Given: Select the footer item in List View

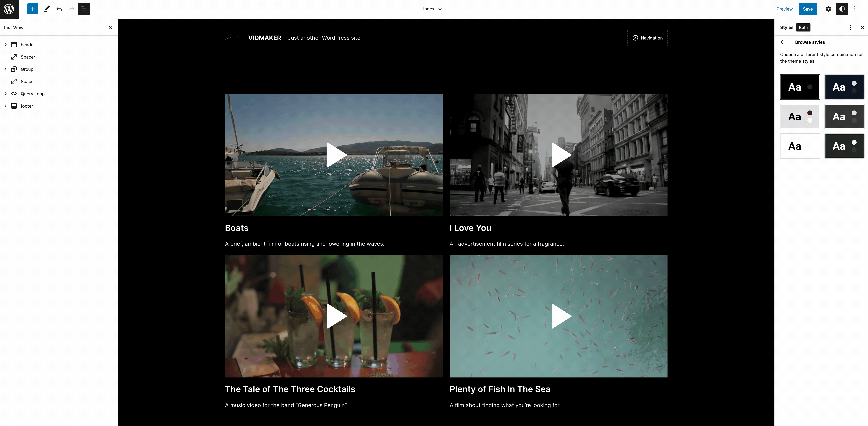Looking at the screenshot, I should click(x=27, y=106).
